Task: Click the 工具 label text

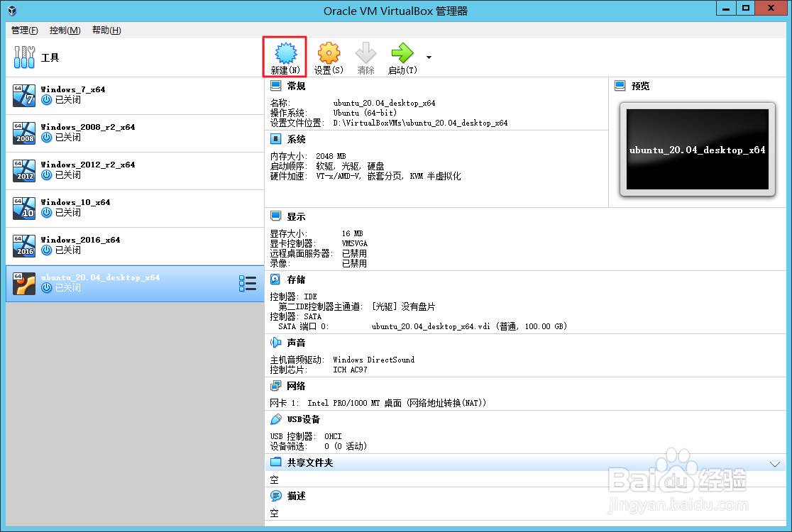Action: pyautogui.click(x=50, y=57)
